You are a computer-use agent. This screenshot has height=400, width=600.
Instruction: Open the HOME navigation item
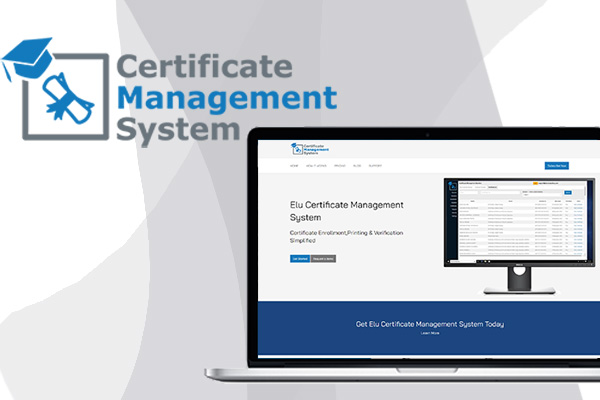pos(294,166)
